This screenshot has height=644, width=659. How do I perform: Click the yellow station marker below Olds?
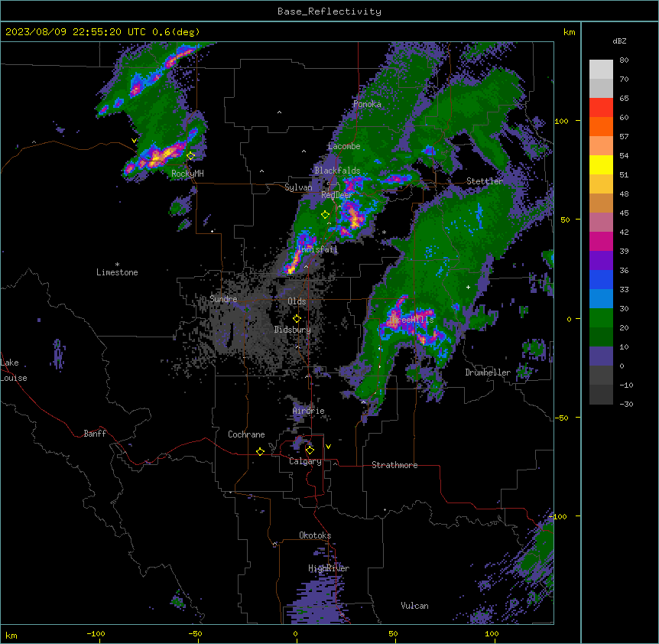click(297, 319)
